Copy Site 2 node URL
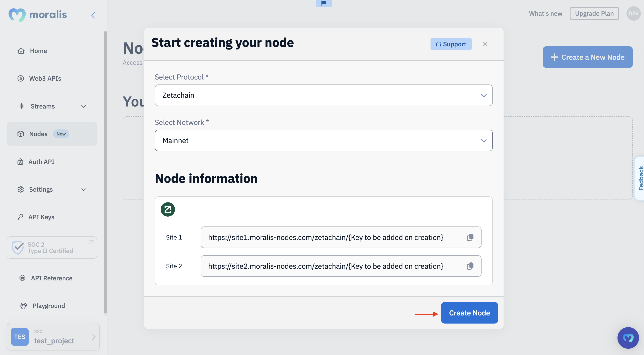Viewport: 644px width, 355px height. (x=470, y=266)
